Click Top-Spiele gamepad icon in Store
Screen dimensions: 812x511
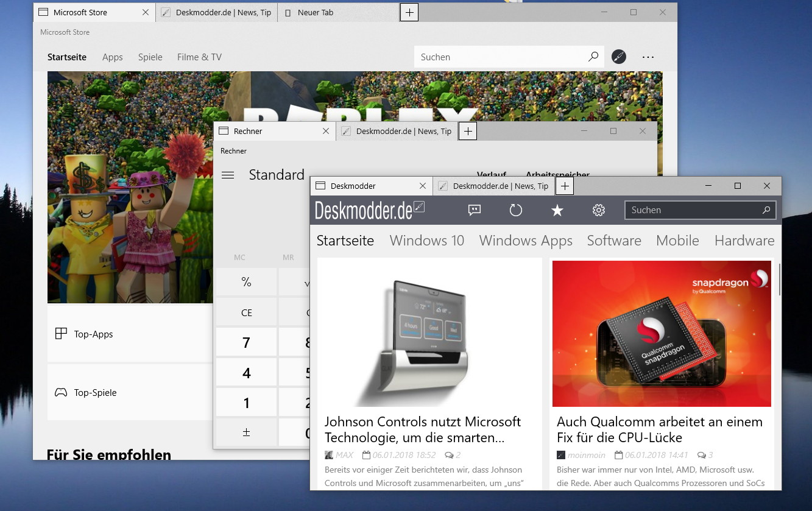pyautogui.click(x=61, y=393)
